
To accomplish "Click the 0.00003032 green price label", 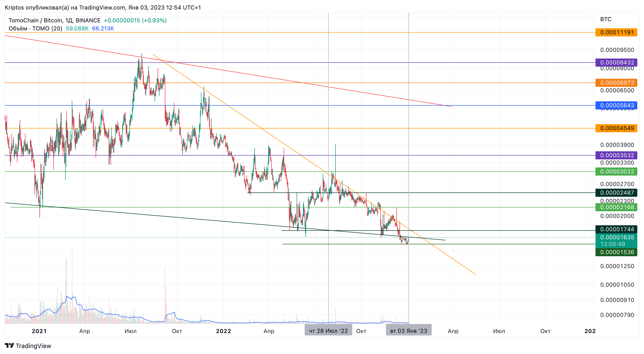I will click(616, 171).
